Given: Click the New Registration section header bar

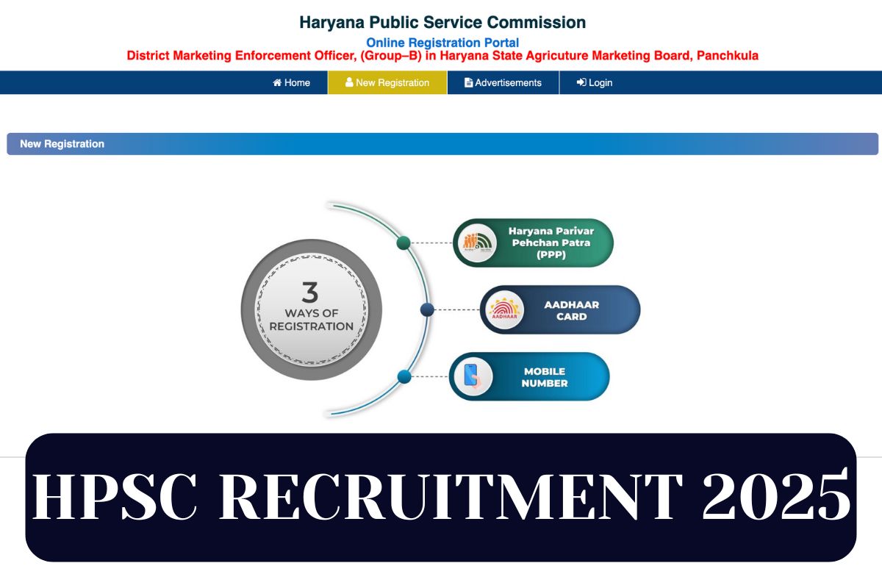Looking at the screenshot, I should 442,144.
